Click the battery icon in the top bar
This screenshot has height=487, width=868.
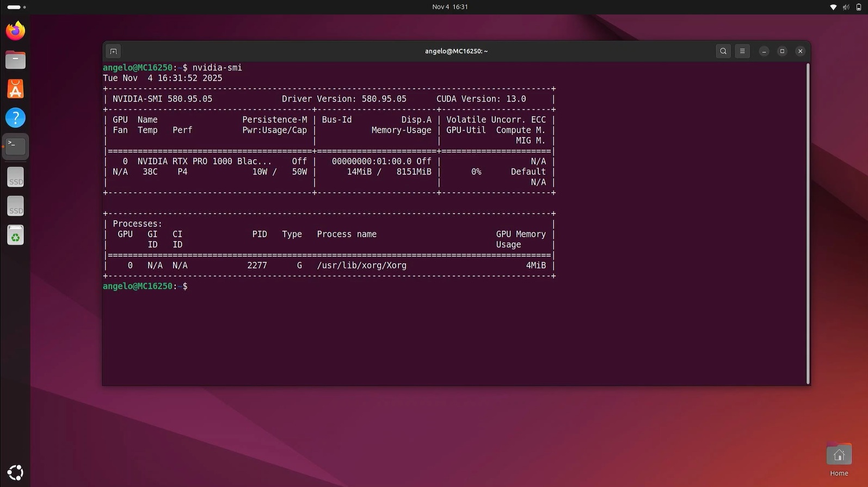click(859, 7)
